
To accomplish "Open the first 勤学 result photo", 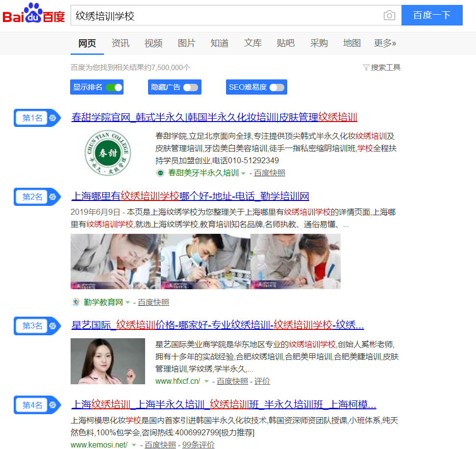I will (x=115, y=261).
